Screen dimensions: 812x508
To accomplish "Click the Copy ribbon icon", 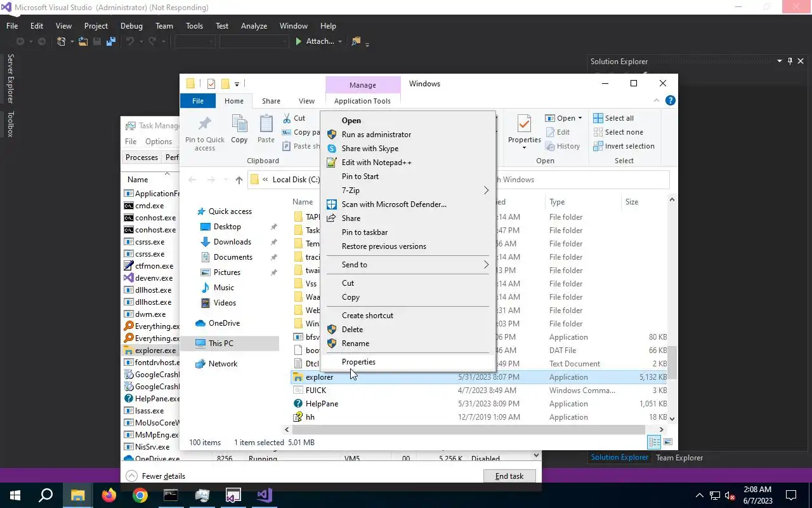I will (239, 124).
